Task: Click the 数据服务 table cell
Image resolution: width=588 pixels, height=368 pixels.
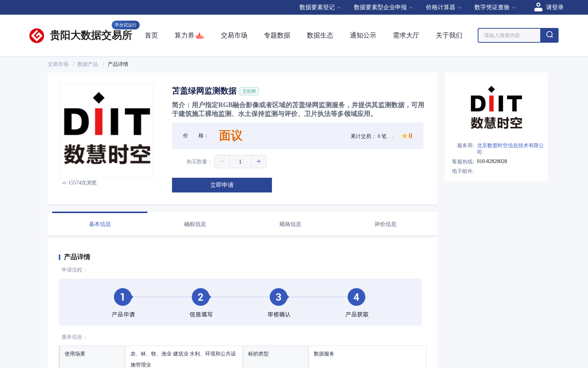Action: pos(367,357)
